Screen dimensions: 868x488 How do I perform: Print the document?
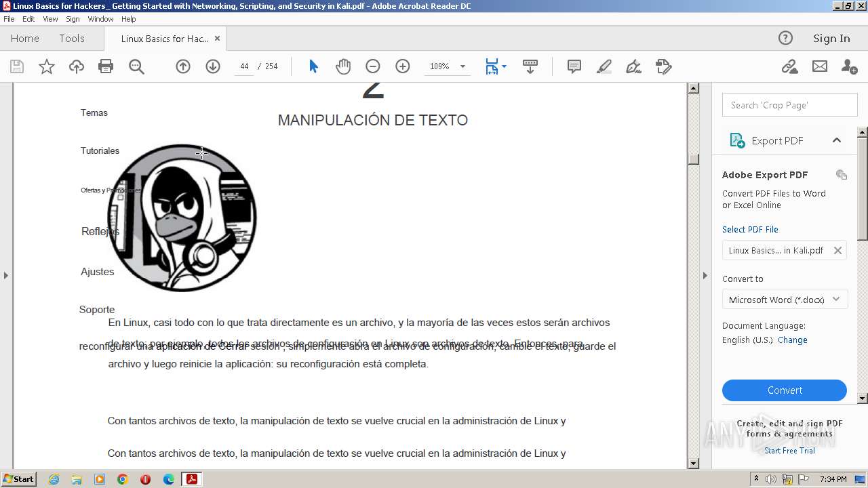click(x=106, y=66)
